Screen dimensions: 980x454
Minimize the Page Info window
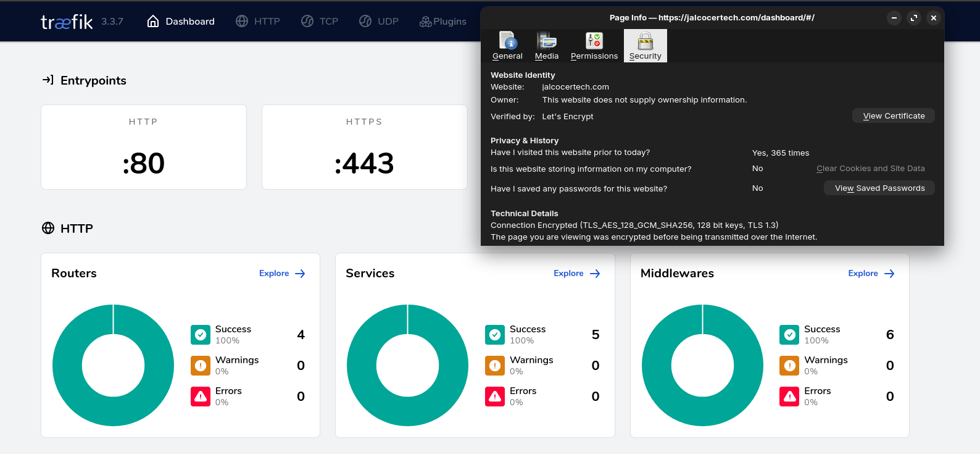click(894, 18)
